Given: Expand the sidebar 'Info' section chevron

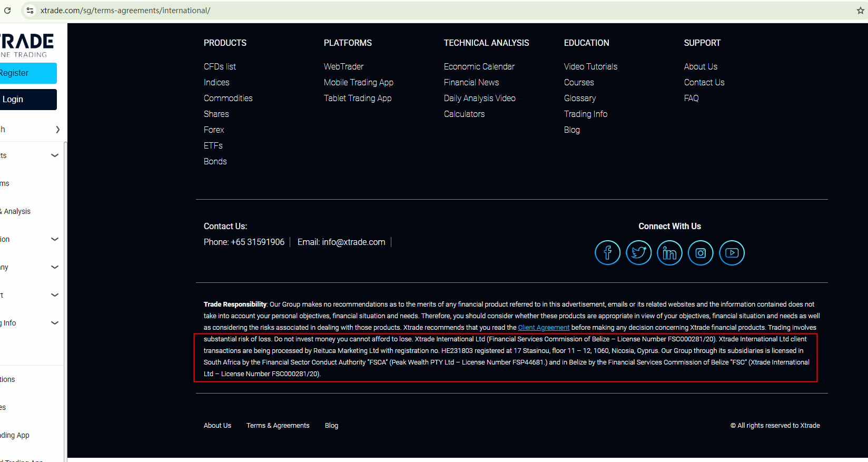Looking at the screenshot, I should [x=55, y=323].
